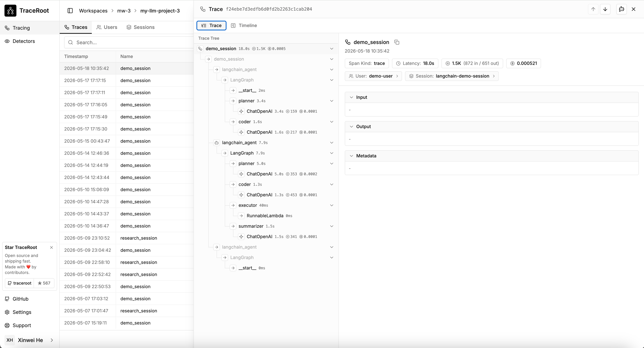
Task: Open the Workspaces breadcrumb
Action: click(x=93, y=11)
